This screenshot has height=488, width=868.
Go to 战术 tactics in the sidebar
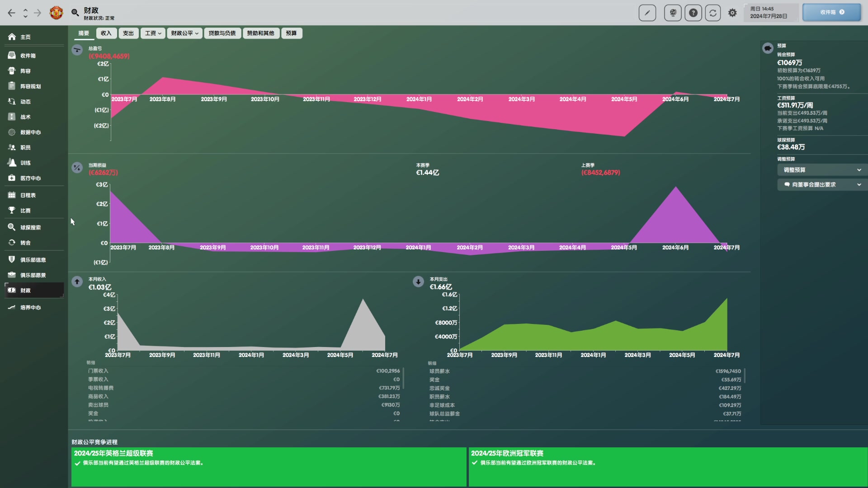(25, 117)
